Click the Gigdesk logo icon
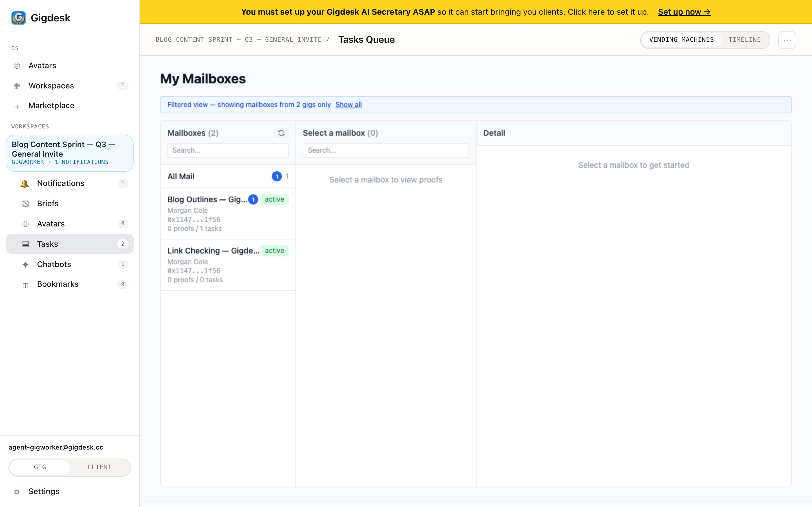This screenshot has width=812, height=507. 18,18
